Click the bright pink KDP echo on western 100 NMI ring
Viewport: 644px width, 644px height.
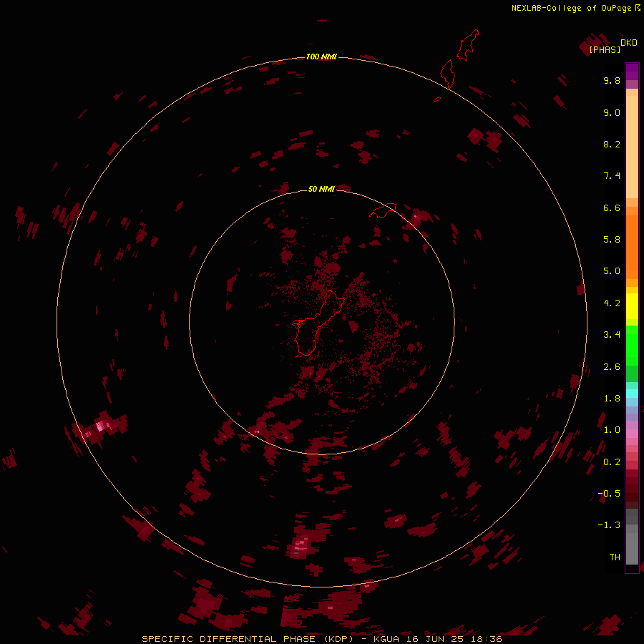point(99,426)
